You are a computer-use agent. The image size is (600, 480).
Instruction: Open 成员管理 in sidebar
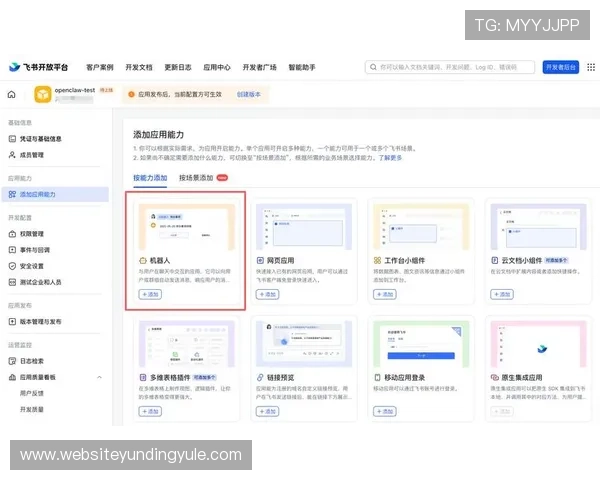[32, 155]
